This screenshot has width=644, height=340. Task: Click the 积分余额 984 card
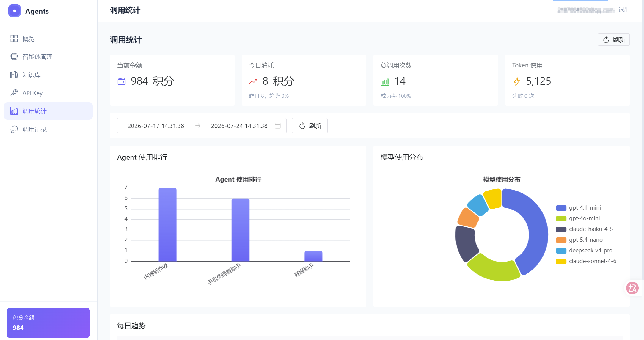48,323
